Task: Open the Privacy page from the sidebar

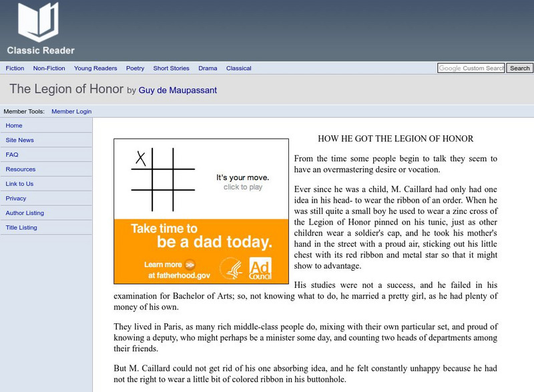Action: pos(16,198)
